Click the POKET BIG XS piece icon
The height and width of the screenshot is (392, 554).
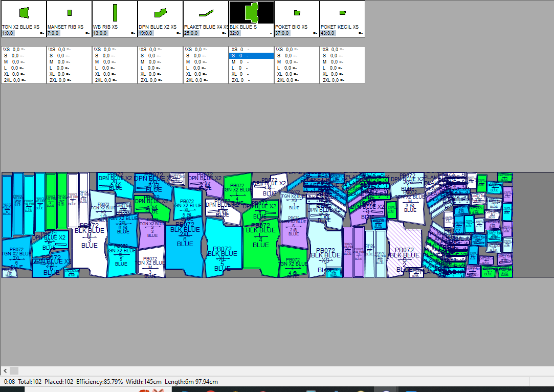[297, 12]
